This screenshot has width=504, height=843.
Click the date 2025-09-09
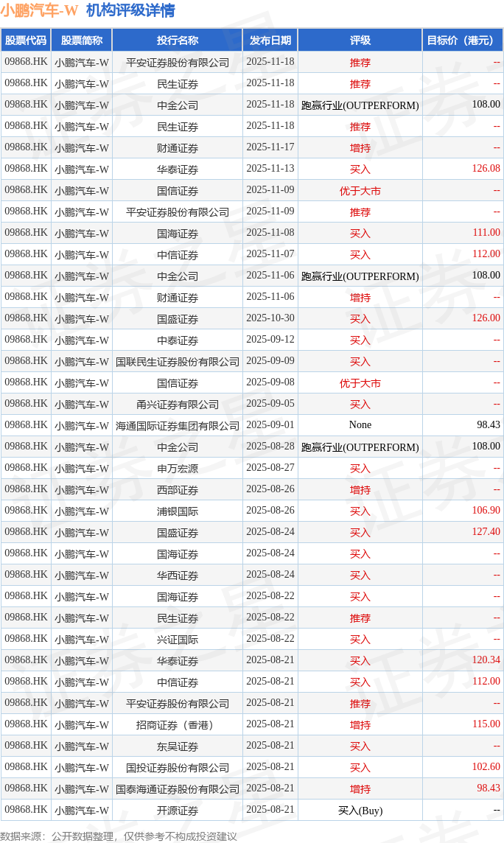click(270, 361)
